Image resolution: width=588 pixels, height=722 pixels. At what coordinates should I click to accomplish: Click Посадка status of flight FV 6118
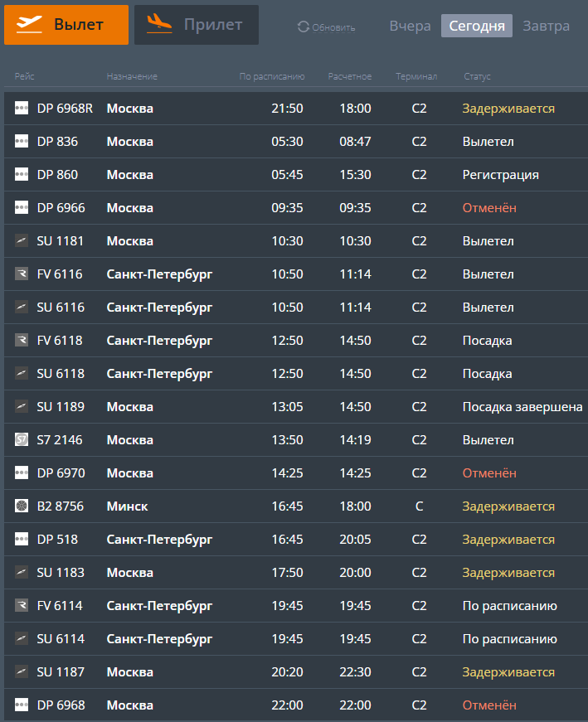click(487, 341)
